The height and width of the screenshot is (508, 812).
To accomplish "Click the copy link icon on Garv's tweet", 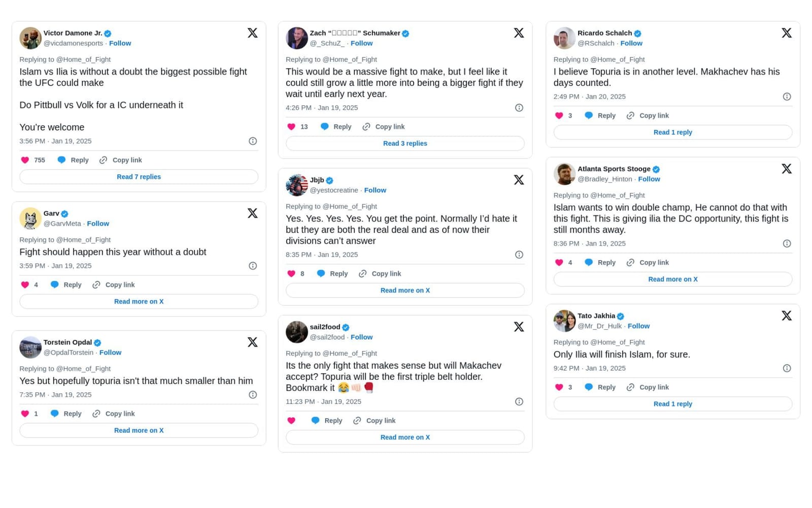I will pyautogui.click(x=96, y=285).
